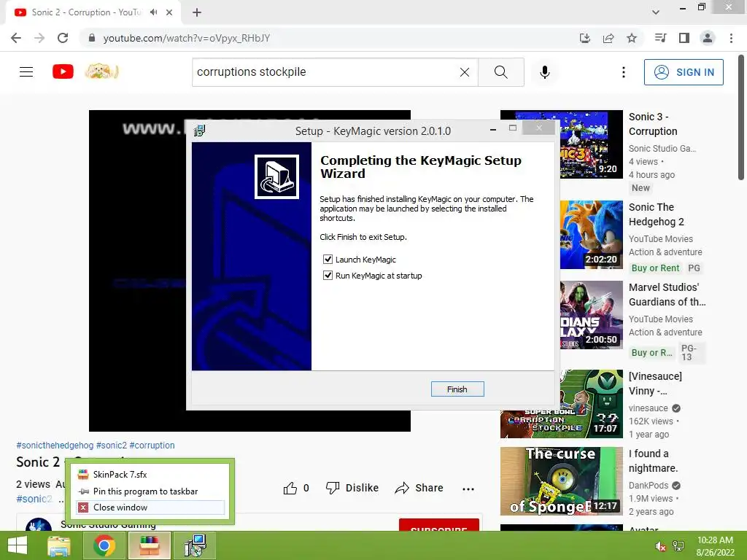The image size is (747, 560).
Task: Toggle Chrome side panel icon
Action: tap(684, 38)
